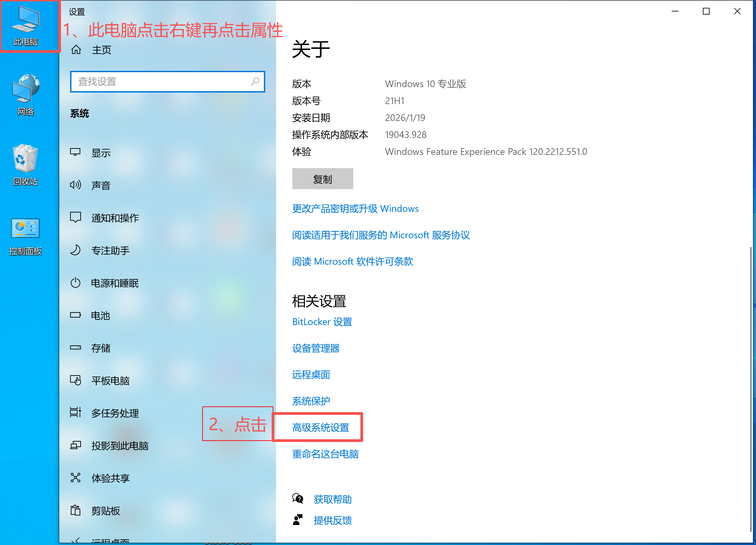
Task: Open 通知和操作 settings page
Action: [x=115, y=218]
